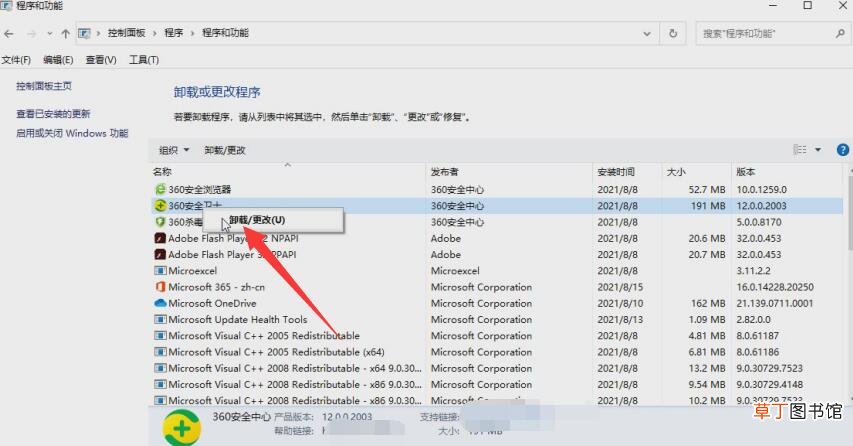
Task: Select the Microsoft OneDrive entry
Action: pos(212,303)
